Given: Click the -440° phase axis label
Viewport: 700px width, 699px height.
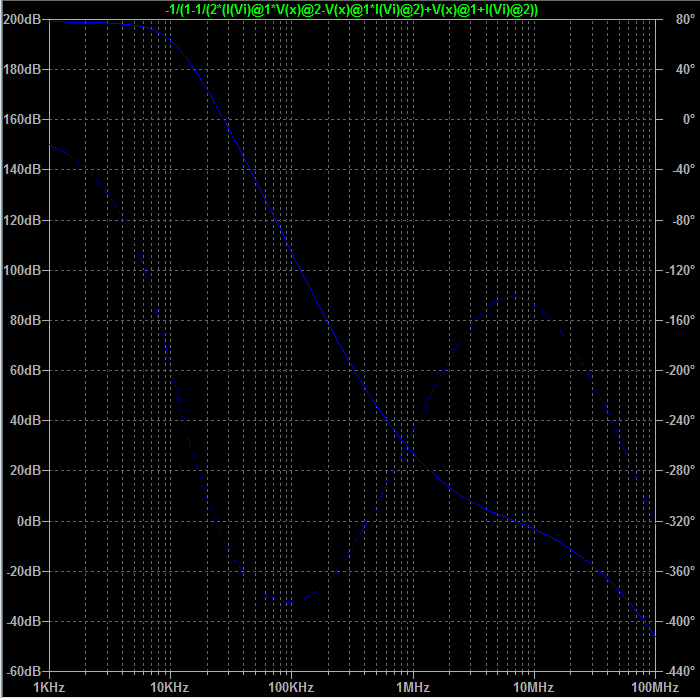Looking at the screenshot, I should pos(680,671).
